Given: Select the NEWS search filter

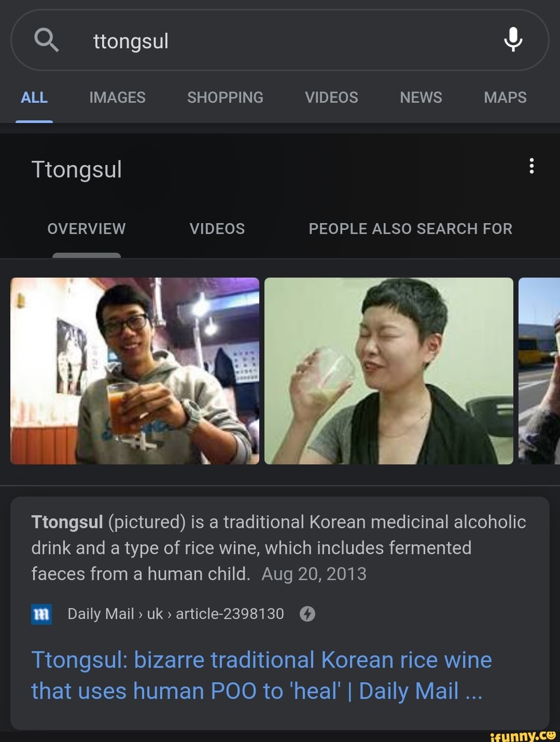Looking at the screenshot, I should pos(421,98).
